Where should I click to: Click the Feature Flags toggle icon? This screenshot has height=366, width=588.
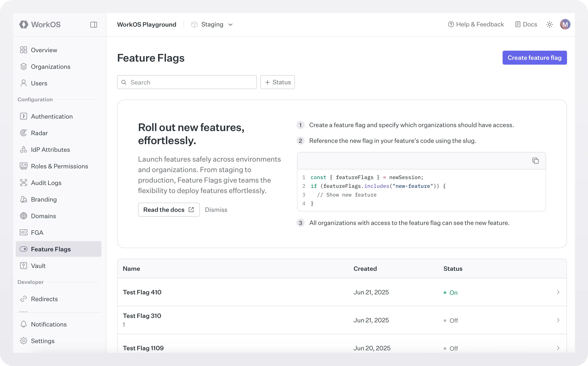[24, 249]
